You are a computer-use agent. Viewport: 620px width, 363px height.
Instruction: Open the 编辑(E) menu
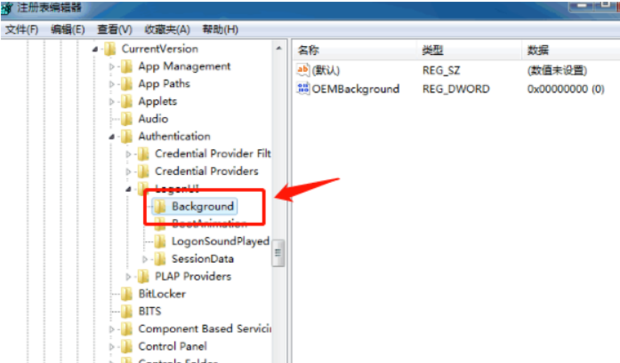pyautogui.click(x=68, y=30)
